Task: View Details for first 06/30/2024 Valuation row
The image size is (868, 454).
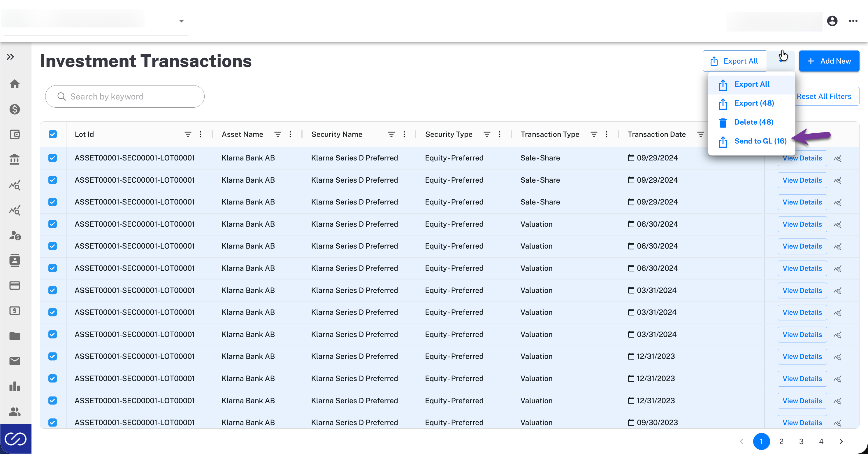Action: pyautogui.click(x=802, y=224)
